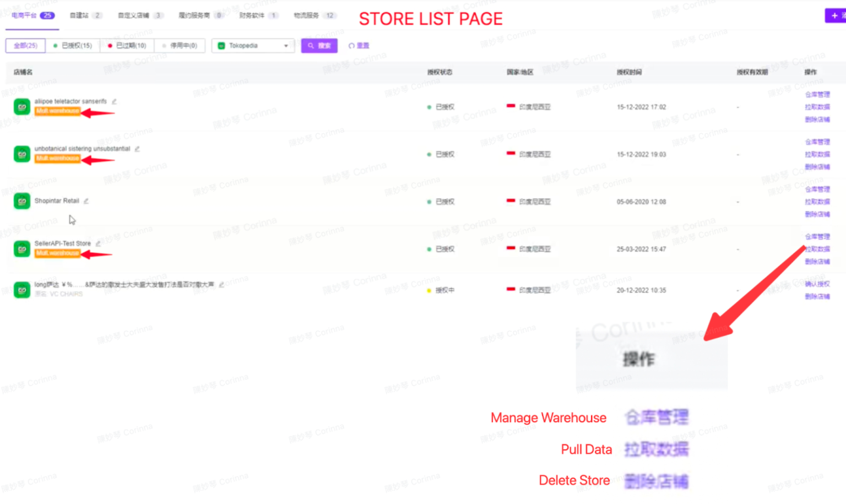Click the magnifier icon on the purple search button
The height and width of the screenshot is (504, 846).
[310, 46]
